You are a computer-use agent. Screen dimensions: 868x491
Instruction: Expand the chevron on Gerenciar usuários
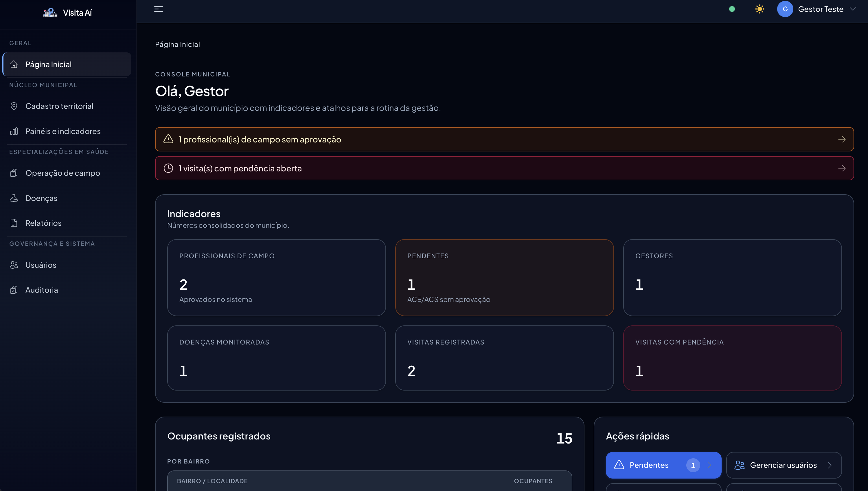pyautogui.click(x=830, y=465)
